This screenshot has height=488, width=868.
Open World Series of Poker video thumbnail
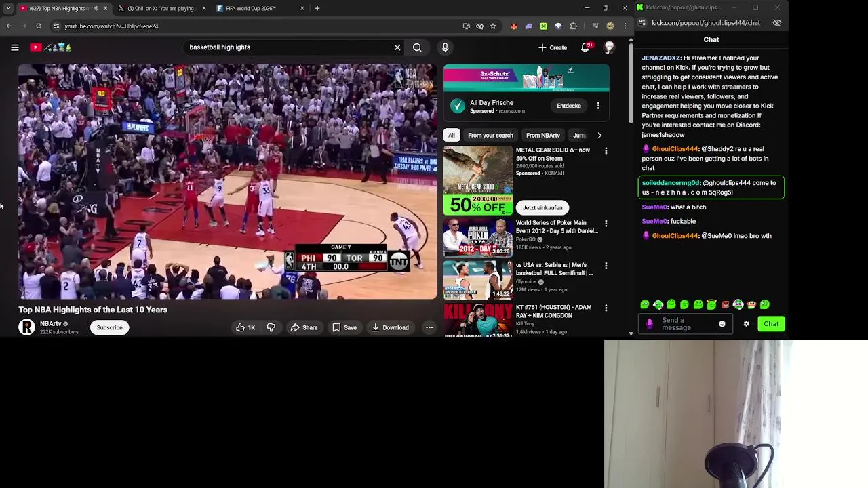coord(478,237)
